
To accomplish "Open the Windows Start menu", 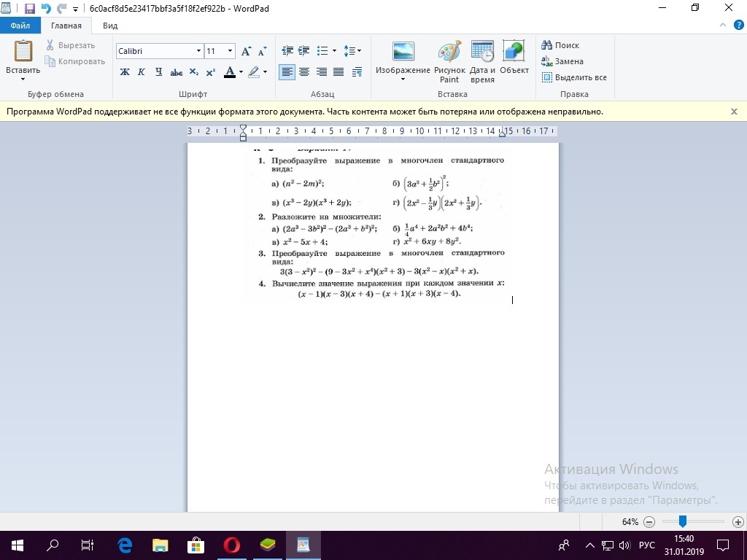I will tap(18, 545).
